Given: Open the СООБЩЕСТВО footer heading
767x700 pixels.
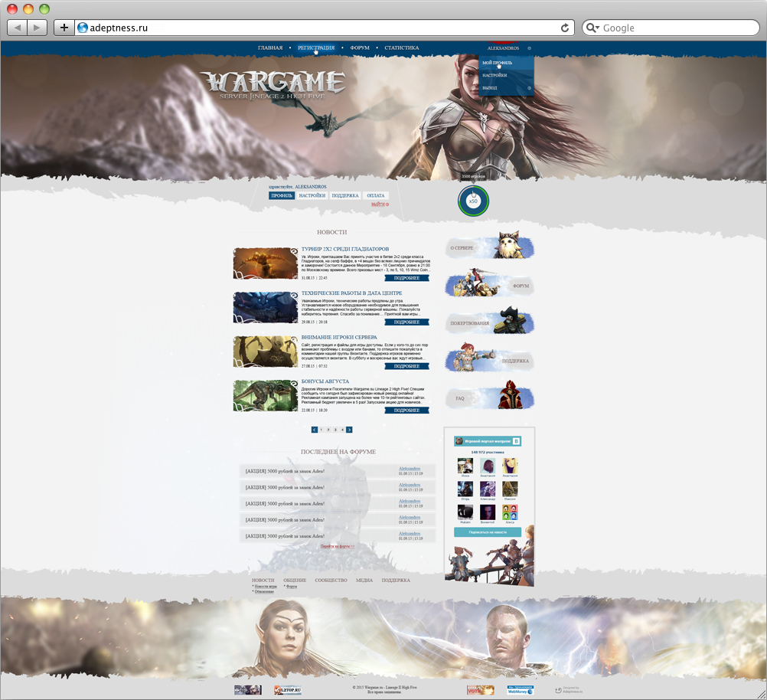Looking at the screenshot, I should pyautogui.click(x=331, y=580).
